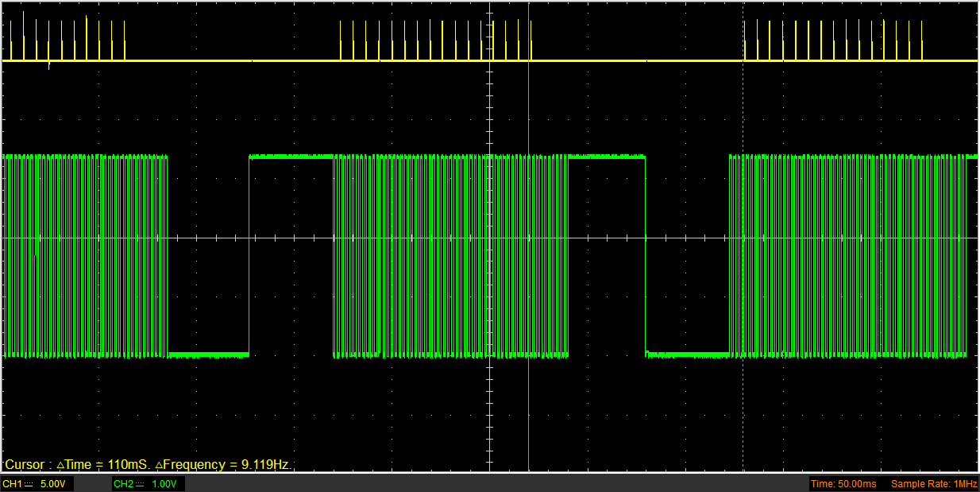Click the solid vertical cursor marker
The width and height of the screenshot is (980, 492).
tap(529, 238)
